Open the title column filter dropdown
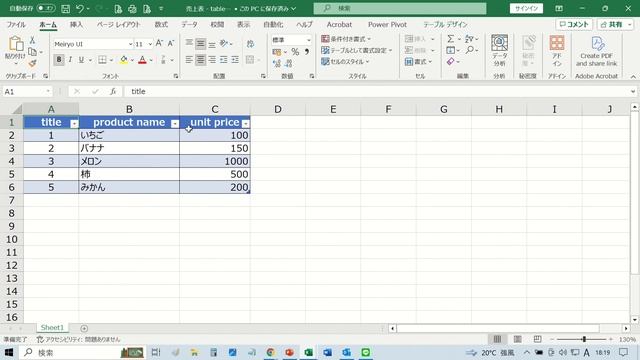The image size is (640, 360). click(74, 124)
